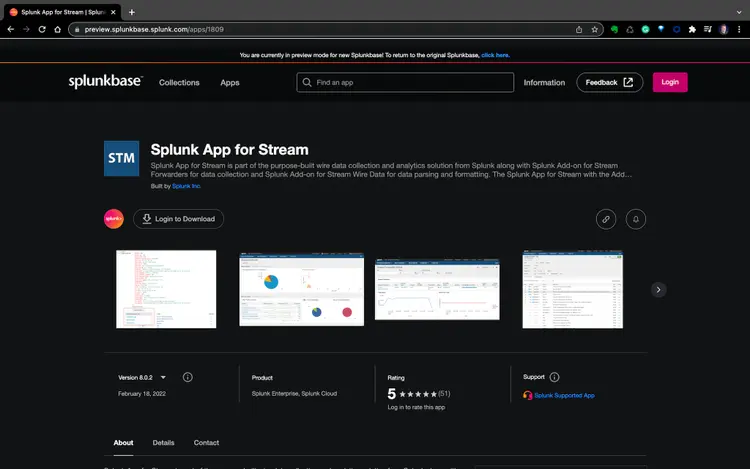Bookmark this page with star icon
The height and width of the screenshot is (469, 750).
595,29
